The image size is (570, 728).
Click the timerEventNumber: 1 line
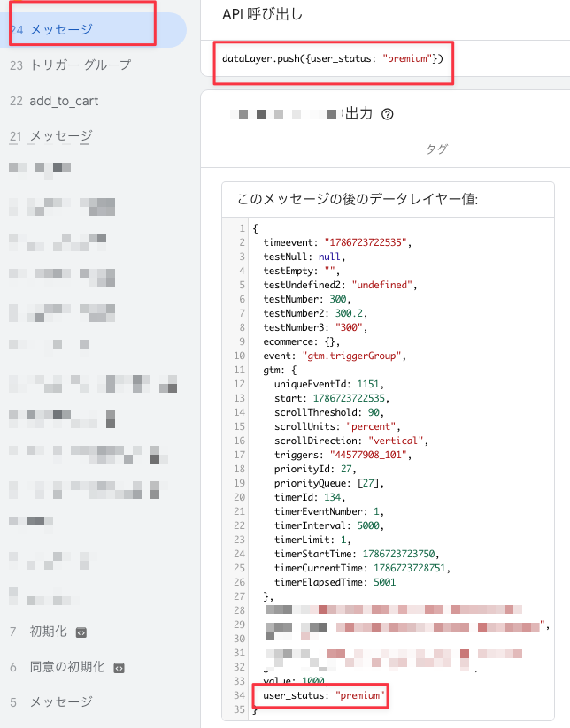[x=329, y=511]
